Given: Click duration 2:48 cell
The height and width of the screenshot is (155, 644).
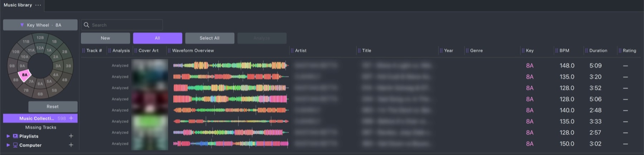Looking at the screenshot, I should (595, 110).
